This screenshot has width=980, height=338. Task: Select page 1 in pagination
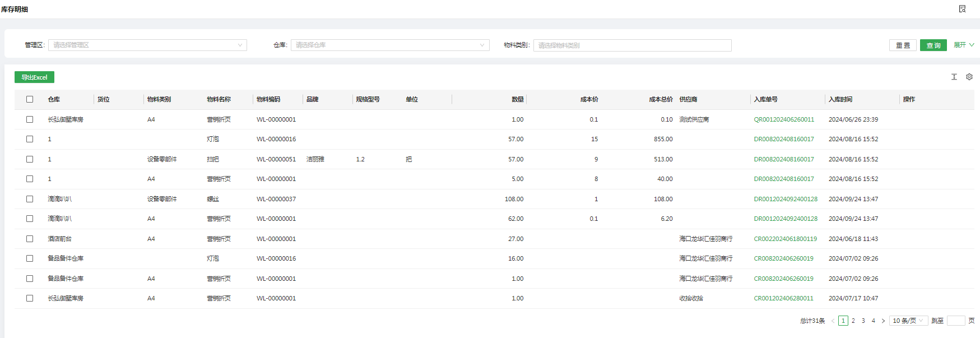tap(843, 321)
